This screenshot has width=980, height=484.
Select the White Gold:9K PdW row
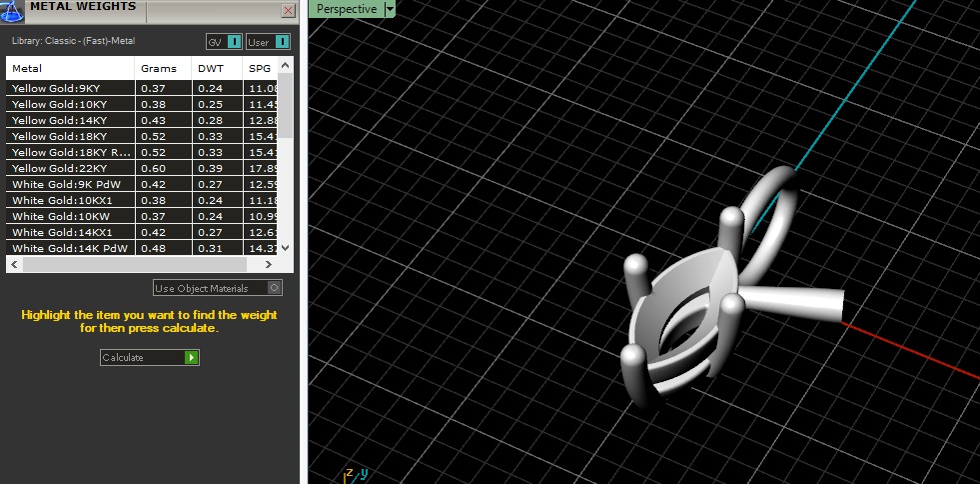coord(141,184)
